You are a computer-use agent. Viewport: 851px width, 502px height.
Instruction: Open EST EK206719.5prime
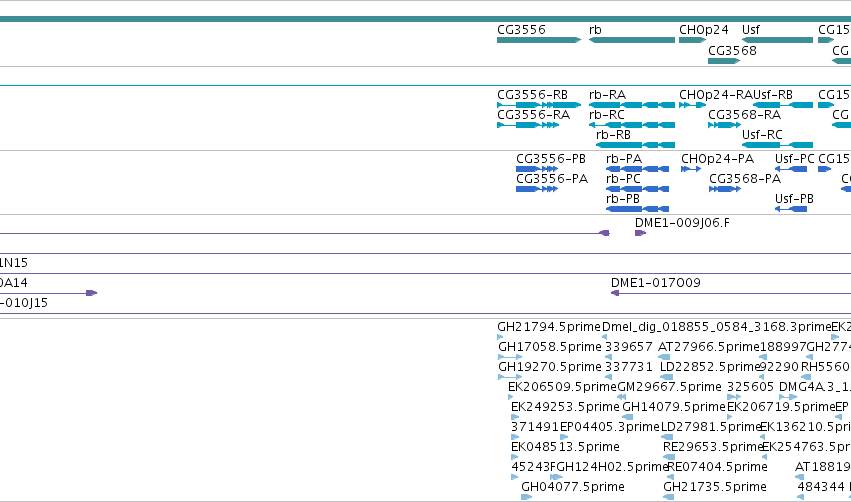tap(729, 417)
